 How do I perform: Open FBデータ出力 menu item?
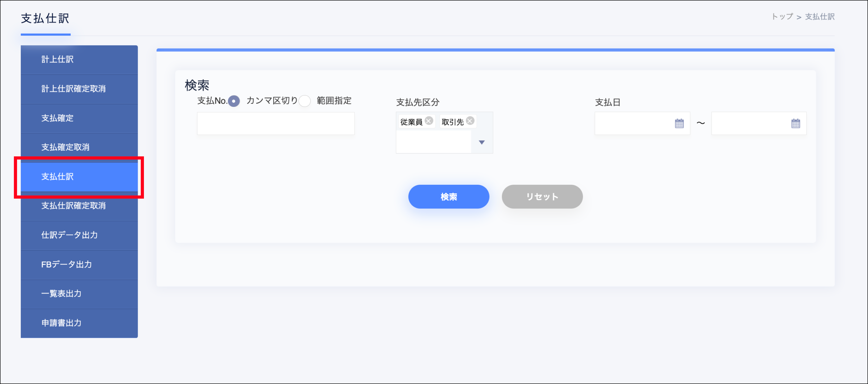pos(79,265)
